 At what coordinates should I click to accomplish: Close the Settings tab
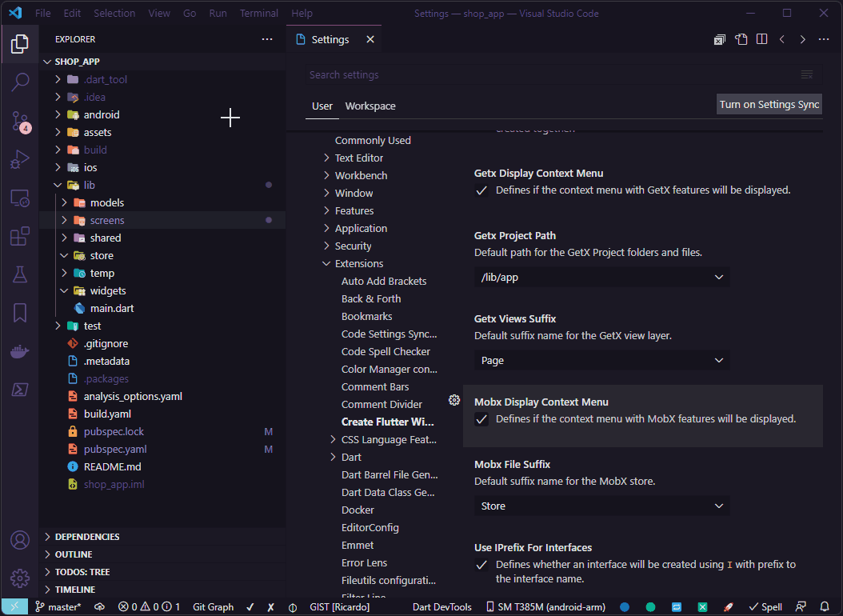(x=370, y=39)
